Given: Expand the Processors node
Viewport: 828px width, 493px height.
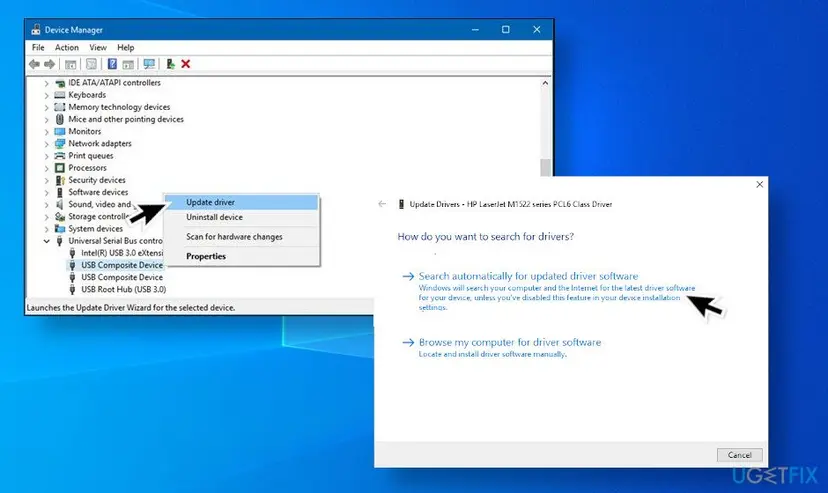Looking at the screenshot, I should click(x=46, y=168).
